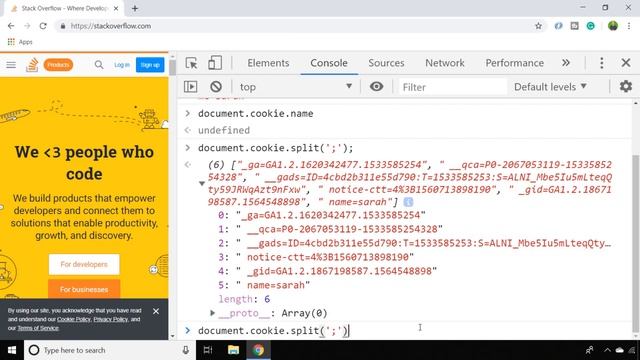Switch to the Console tab
The height and width of the screenshot is (360, 640).
[x=329, y=63]
